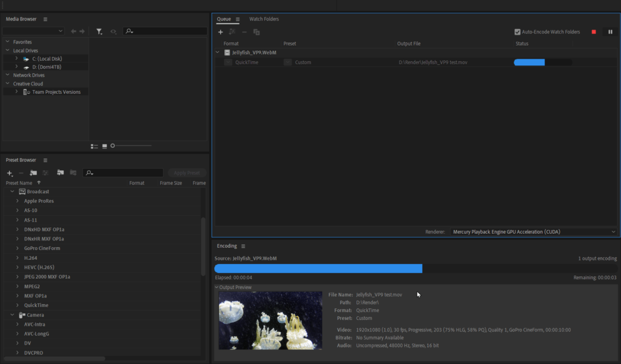The image size is (621, 364).
Task: Add a source to the Queue
Action: [x=221, y=32]
